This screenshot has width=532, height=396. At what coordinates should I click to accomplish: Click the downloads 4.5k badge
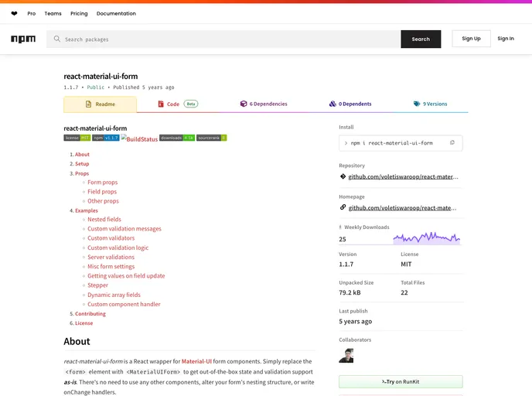point(177,138)
